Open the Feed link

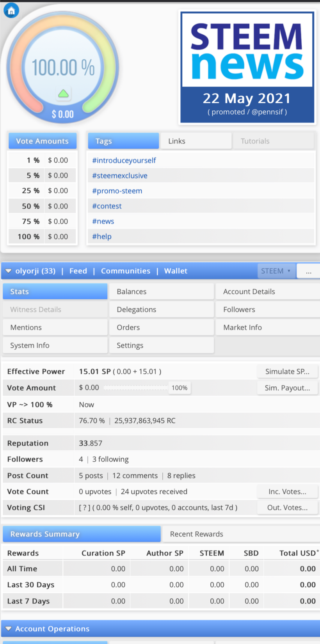pyautogui.click(x=78, y=271)
